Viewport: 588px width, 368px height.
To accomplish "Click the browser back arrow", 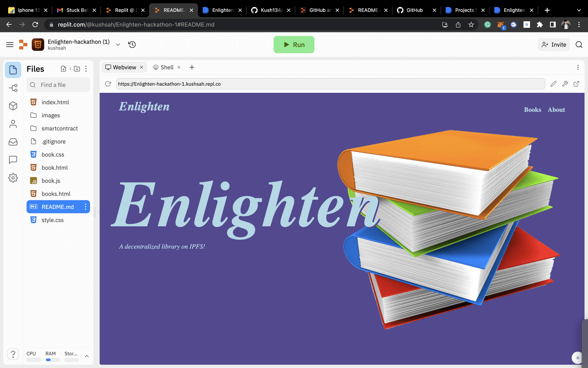I will coord(9,25).
